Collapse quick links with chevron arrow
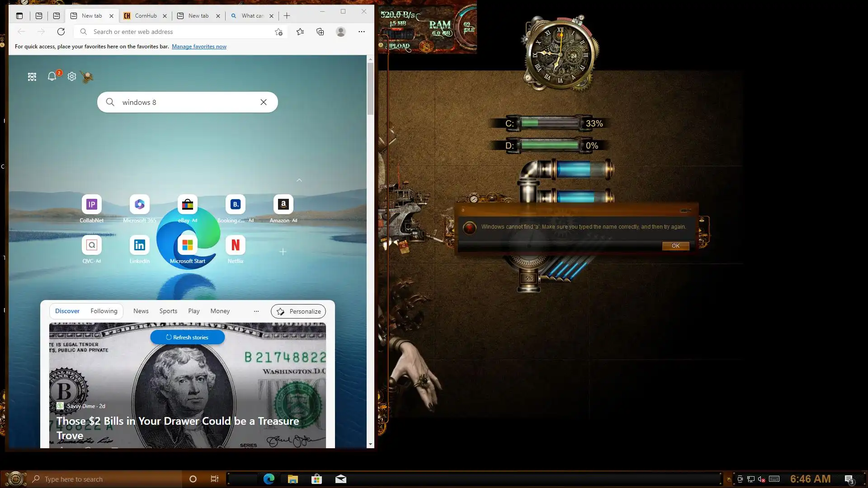This screenshot has width=868, height=488. [x=299, y=180]
